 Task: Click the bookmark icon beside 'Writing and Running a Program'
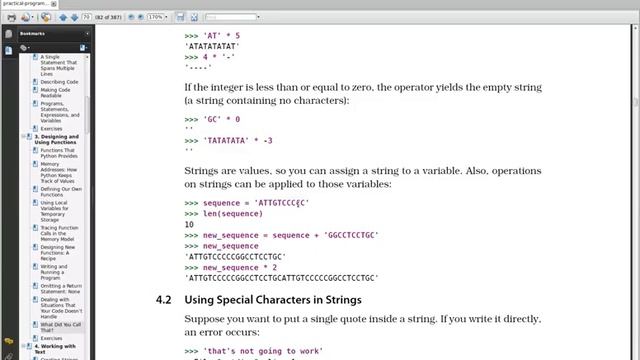point(36,267)
